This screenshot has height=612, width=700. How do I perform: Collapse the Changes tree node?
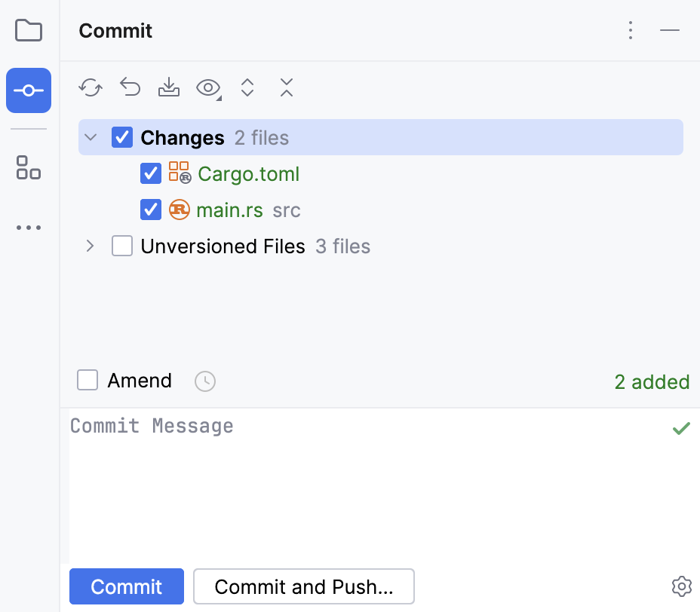(x=90, y=137)
